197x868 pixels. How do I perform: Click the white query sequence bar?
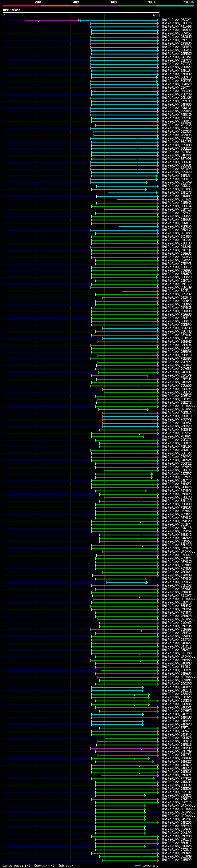click(x=81, y=12)
